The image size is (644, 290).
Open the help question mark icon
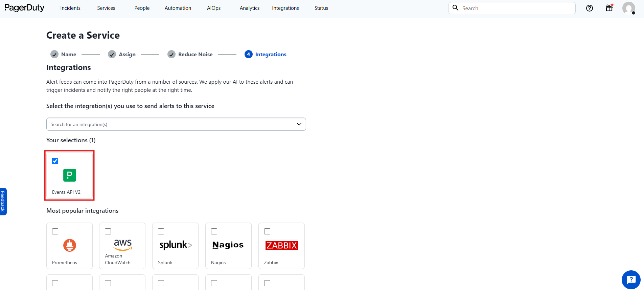(590, 8)
